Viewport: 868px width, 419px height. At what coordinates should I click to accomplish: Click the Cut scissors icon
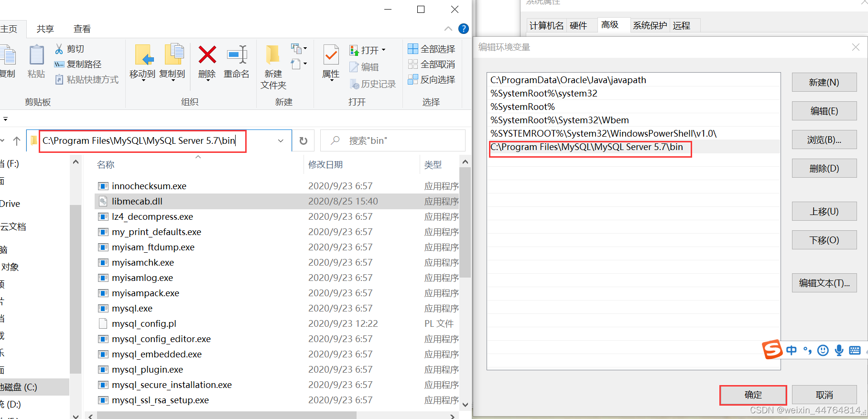tap(59, 49)
